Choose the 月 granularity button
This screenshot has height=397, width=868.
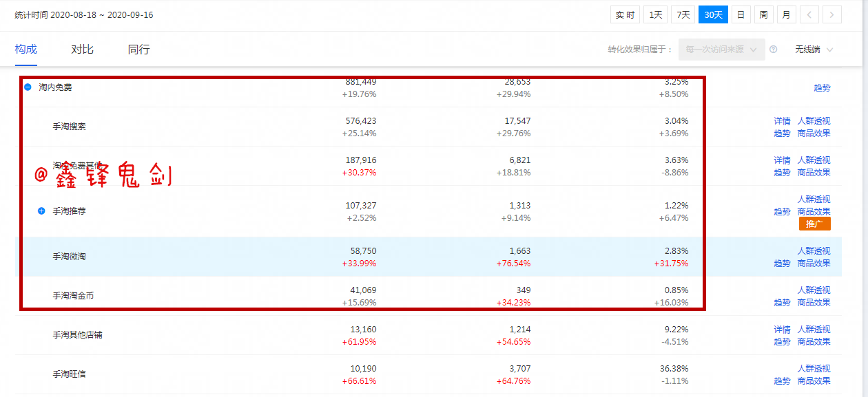click(786, 14)
